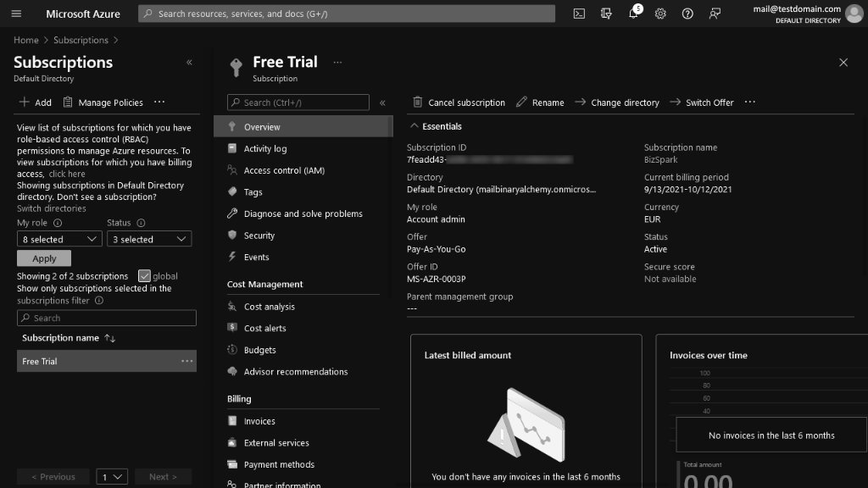Click the Cancel subscription trash icon
The width and height of the screenshot is (868, 488).
(417, 102)
